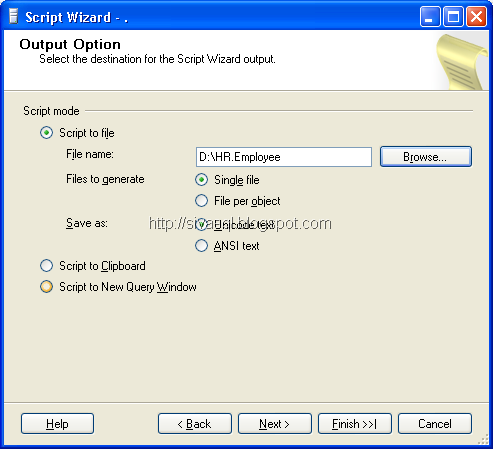Cancel the Script Wizard
Viewport: 493px width, 449px height.
point(435,424)
